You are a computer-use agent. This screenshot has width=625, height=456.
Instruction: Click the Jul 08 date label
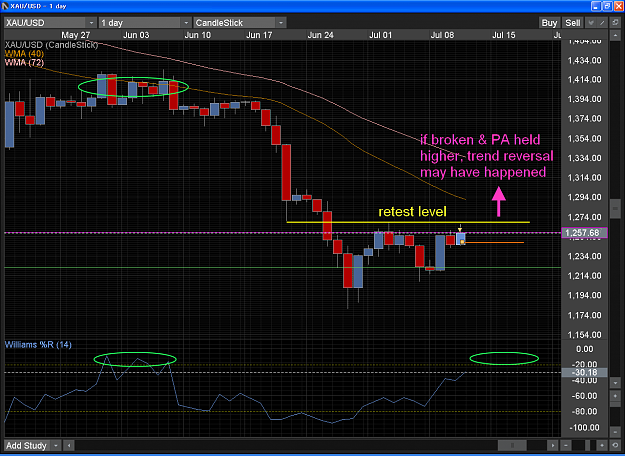[442, 35]
